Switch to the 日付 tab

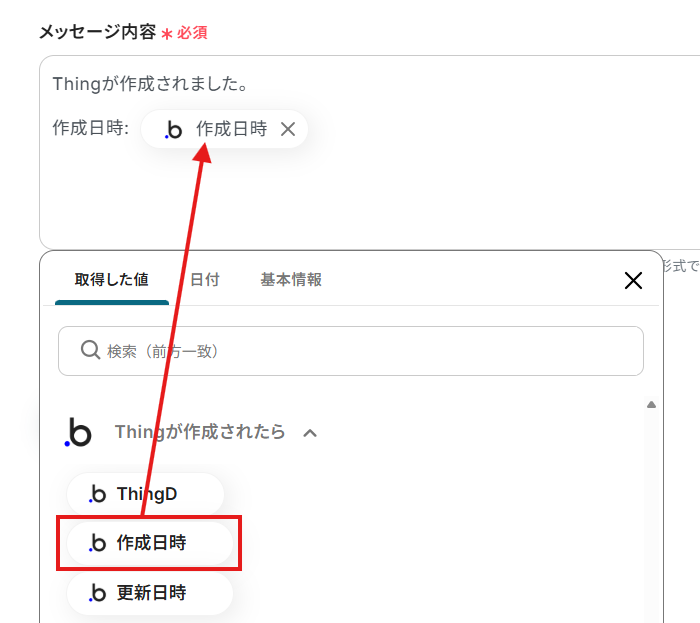(x=205, y=280)
